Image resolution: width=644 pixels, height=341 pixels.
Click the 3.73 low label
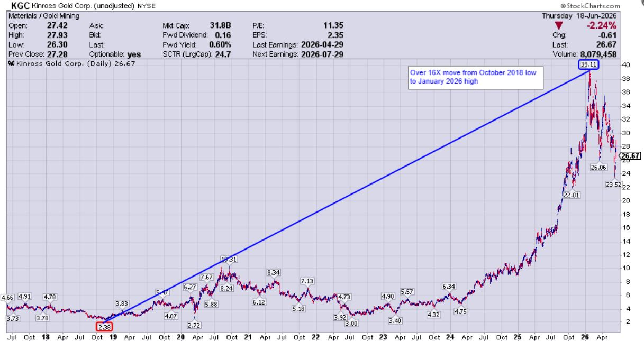pos(13,318)
